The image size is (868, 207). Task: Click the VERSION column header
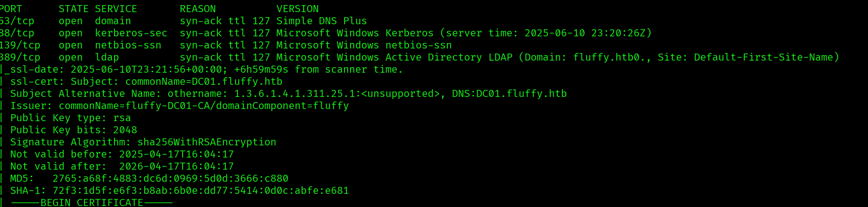298,9
